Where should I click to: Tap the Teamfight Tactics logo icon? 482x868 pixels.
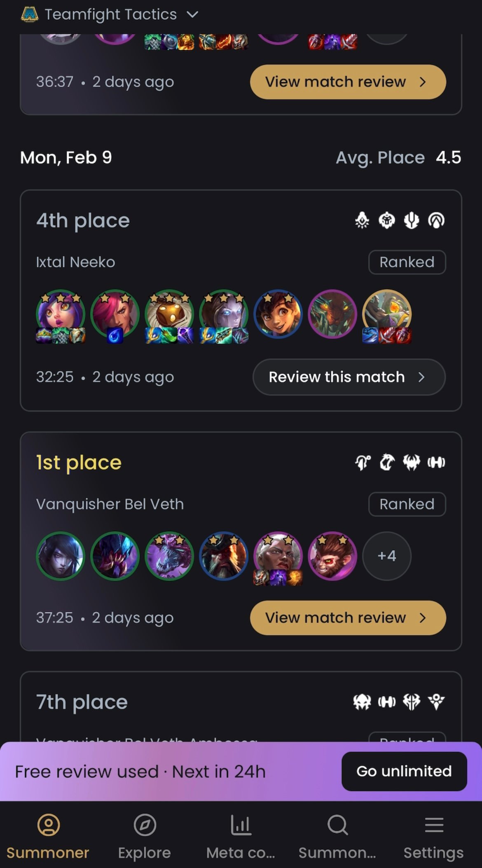pyautogui.click(x=30, y=15)
